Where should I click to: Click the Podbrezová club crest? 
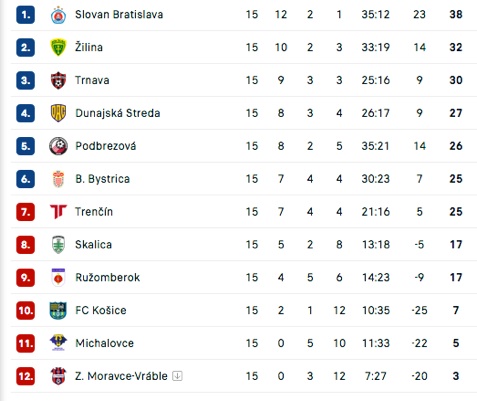[58, 146]
